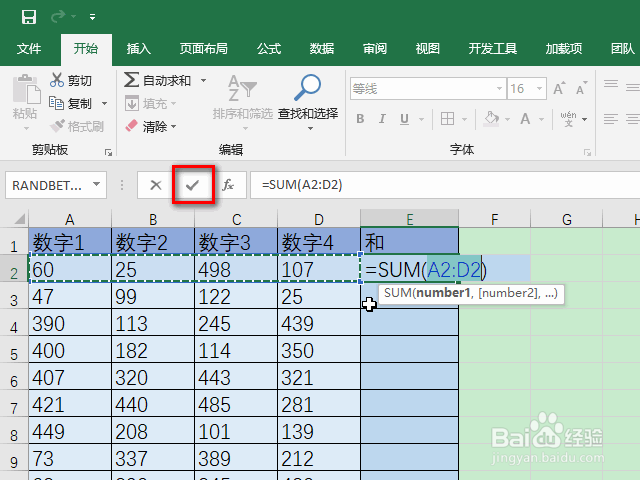Switch to the 加载项 tab

click(x=564, y=49)
